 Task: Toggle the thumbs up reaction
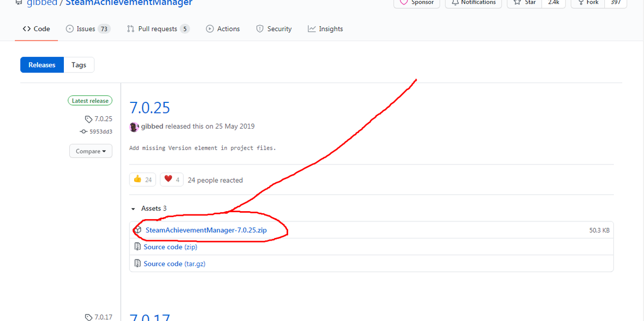[143, 180]
